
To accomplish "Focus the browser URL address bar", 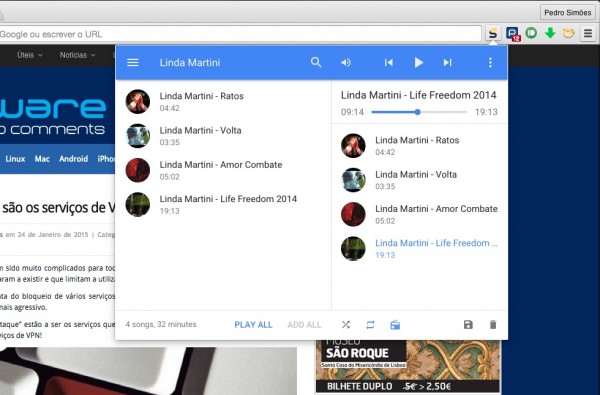I will click(x=240, y=34).
